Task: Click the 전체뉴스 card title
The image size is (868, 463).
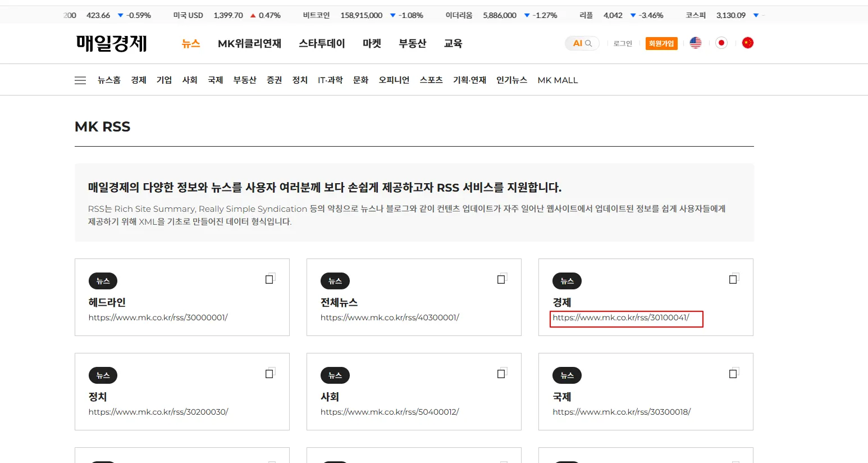Action: [x=339, y=302]
